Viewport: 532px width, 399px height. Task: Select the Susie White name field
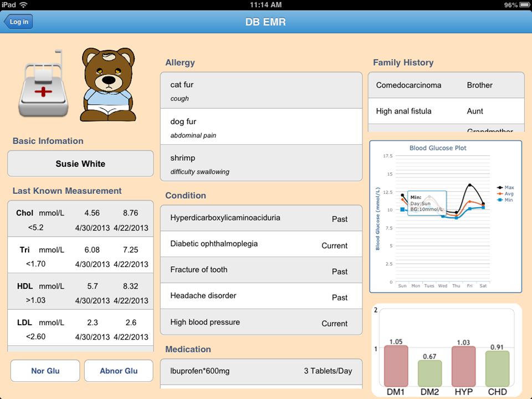(80, 163)
